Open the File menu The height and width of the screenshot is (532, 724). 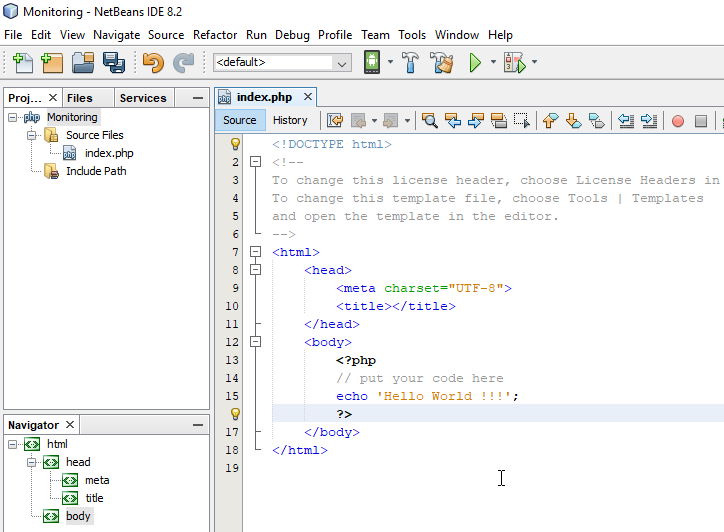pos(13,35)
